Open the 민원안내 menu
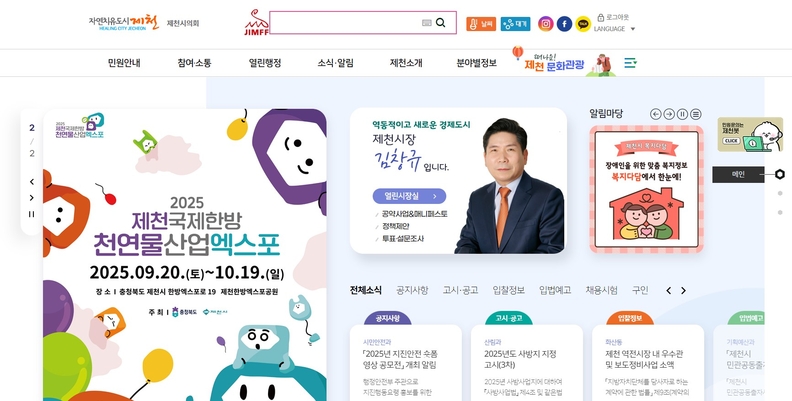The width and height of the screenshot is (792, 401). point(124,63)
